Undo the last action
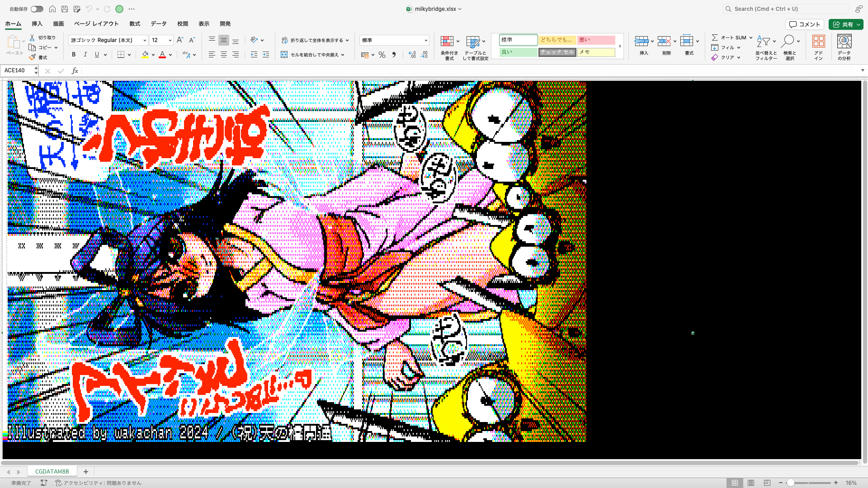Screen dimensions: 868x488 90,9
